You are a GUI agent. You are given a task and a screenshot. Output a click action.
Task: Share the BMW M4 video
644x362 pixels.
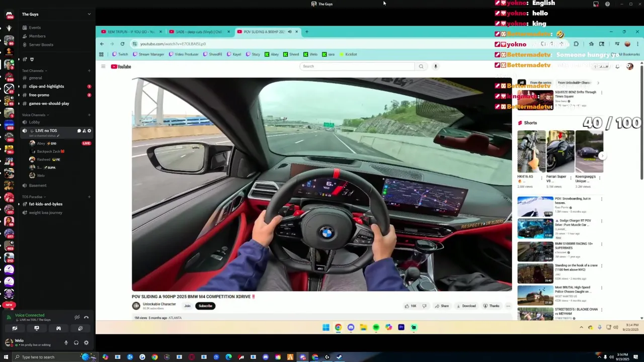(x=442, y=306)
